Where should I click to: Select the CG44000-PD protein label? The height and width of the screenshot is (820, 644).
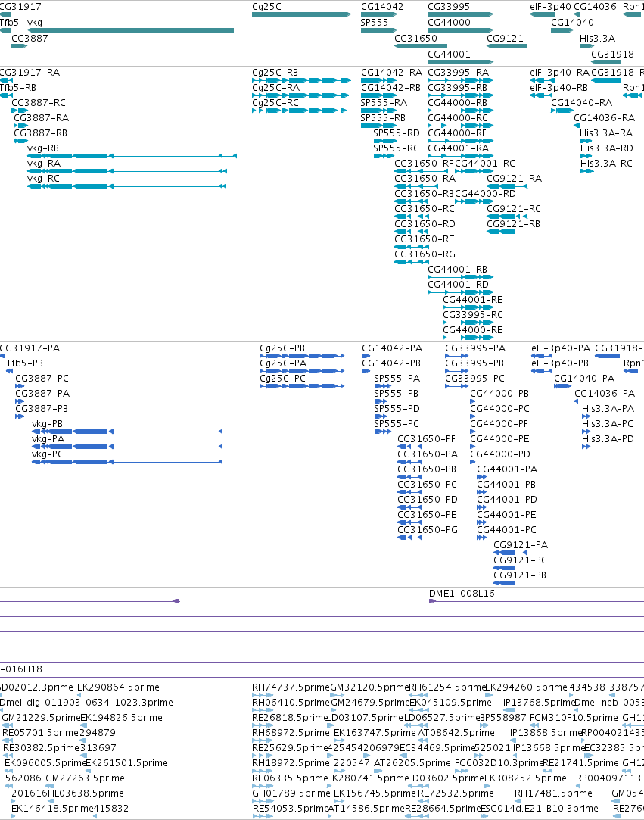[x=499, y=454]
